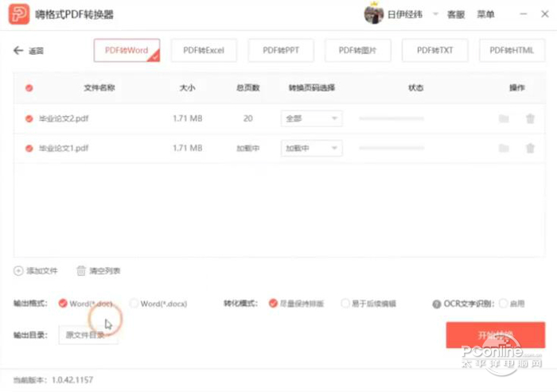Screen dimensions: 557x392
Task: Open output folder for 毕业论文1.pdf
Action: click(x=504, y=148)
